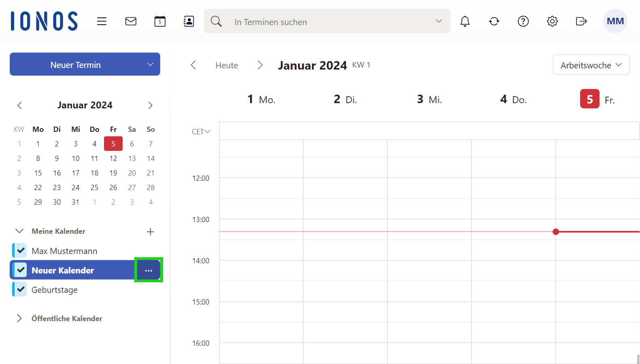Open the Neuer Termin dropdown arrow
640x364 pixels.
pyautogui.click(x=150, y=64)
